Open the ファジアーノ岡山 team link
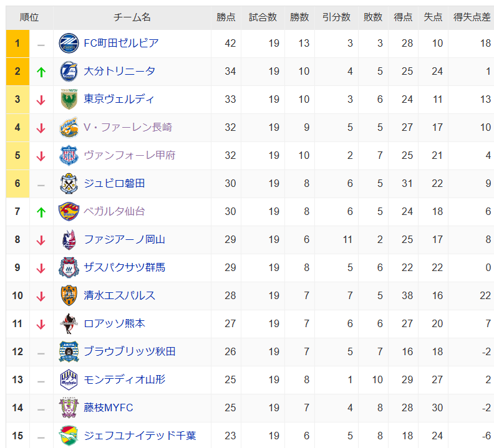 [125, 240]
